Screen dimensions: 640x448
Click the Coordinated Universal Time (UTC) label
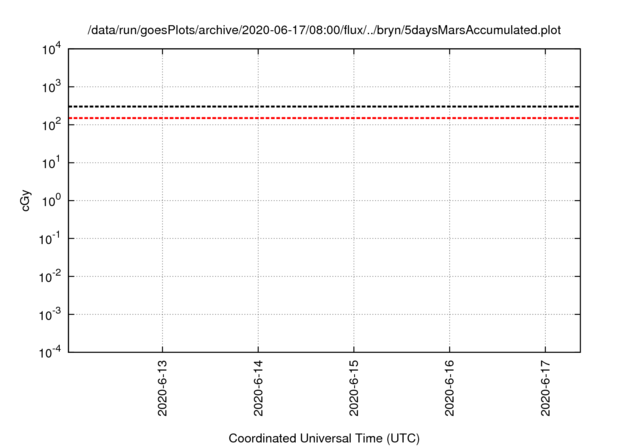(324, 438)
